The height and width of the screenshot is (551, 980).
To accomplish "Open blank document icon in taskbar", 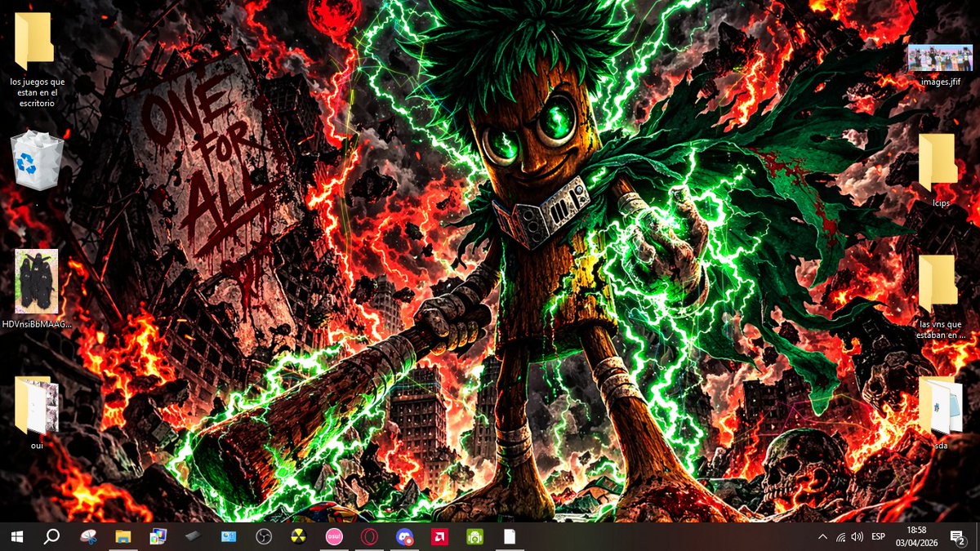I will coord(510,536).
